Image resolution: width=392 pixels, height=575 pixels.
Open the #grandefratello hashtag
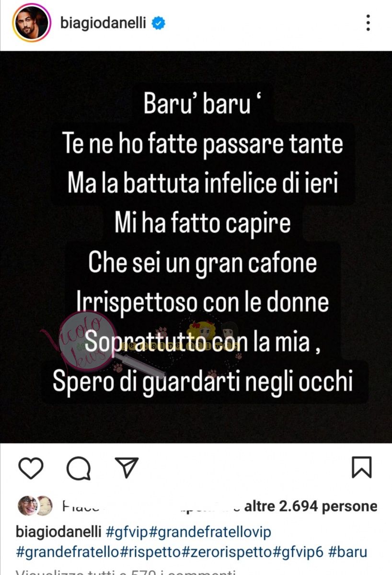(x=67, y=551)
